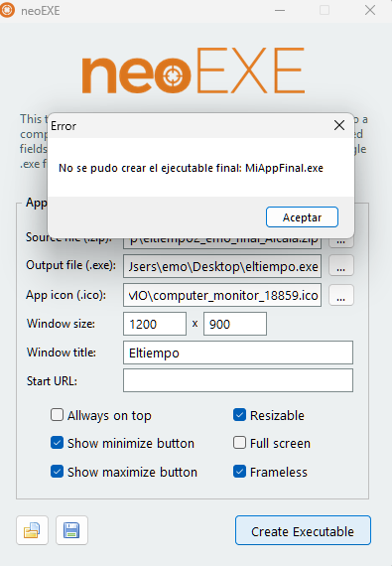The height and width of the screenshot is (566, 392).
Task: Click the Window size label
Action: 61,324
